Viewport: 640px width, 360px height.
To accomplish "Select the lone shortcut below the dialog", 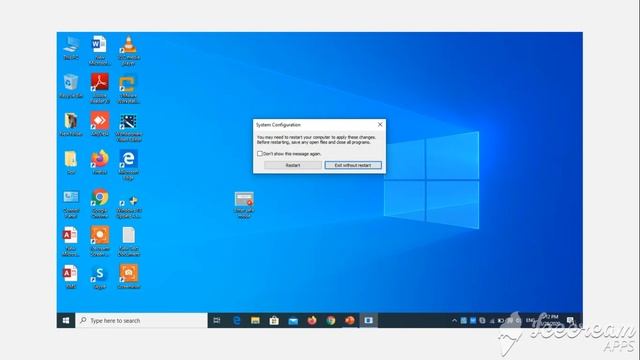I will pyautogui.click(x=244, y=205).
